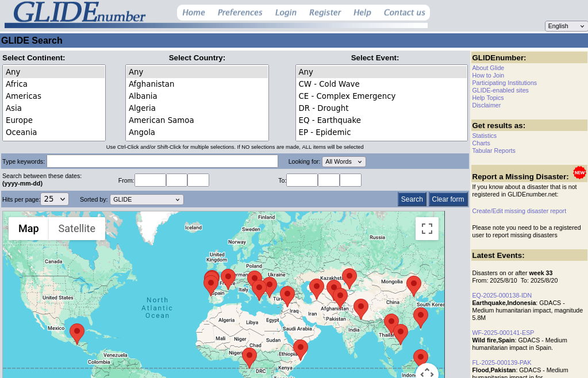Image resolution: width=588 pixels, height=378 pixels.
Task: Switch map to Map view
Action: click(29, 229)
